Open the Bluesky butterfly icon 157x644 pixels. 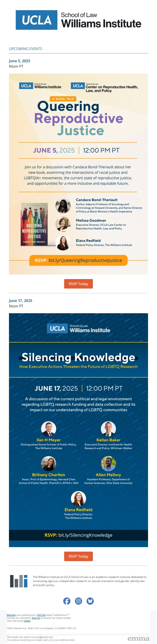(x=90, y=601)
